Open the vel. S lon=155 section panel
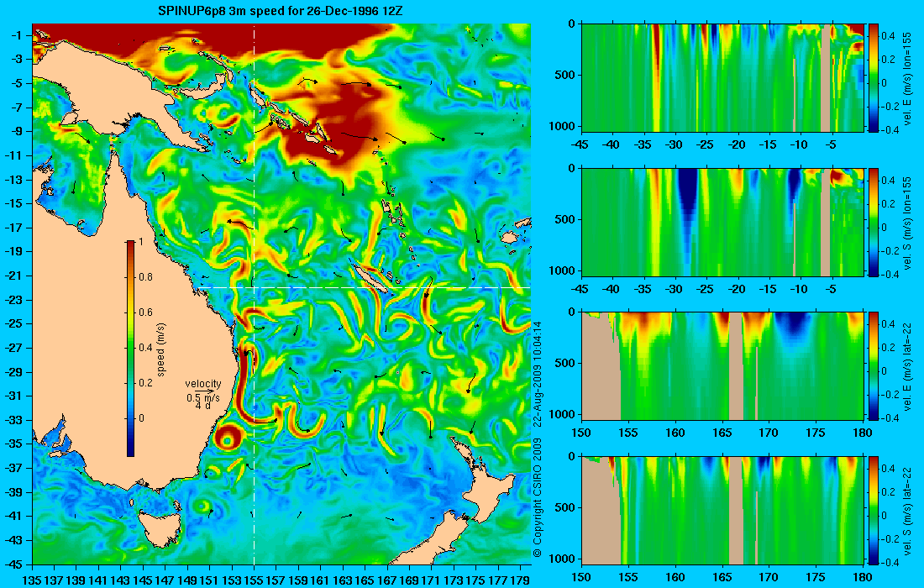The width and height of the screenshot is (924, 588). point(722,222)
